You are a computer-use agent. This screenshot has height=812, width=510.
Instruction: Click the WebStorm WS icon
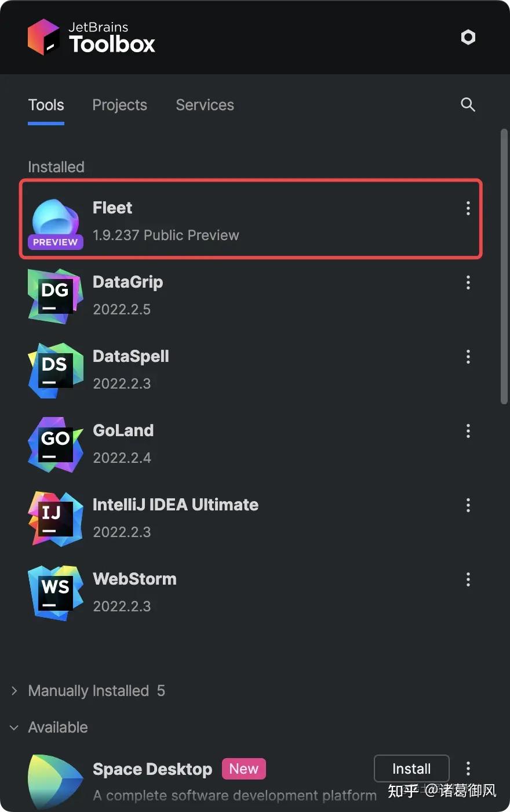click(56, 593)
